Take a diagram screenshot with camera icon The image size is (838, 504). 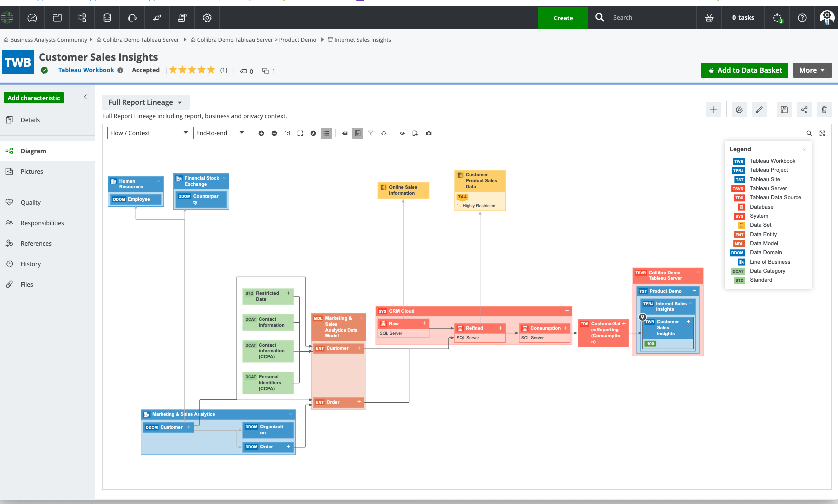pos(429,133)
